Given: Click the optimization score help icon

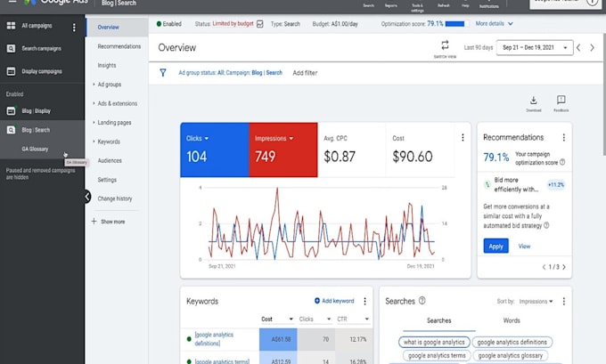Looking at the screenshot, I should pos(562,162).
